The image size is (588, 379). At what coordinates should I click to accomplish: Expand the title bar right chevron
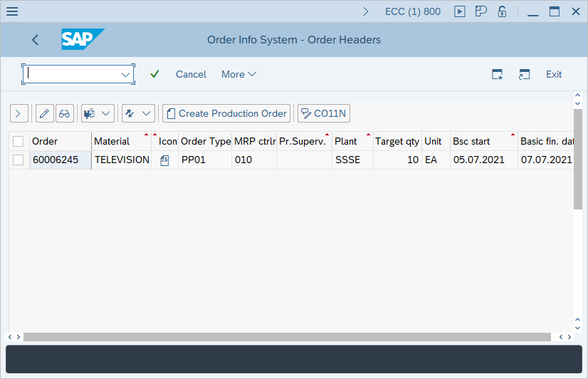[x=366, y=11]
